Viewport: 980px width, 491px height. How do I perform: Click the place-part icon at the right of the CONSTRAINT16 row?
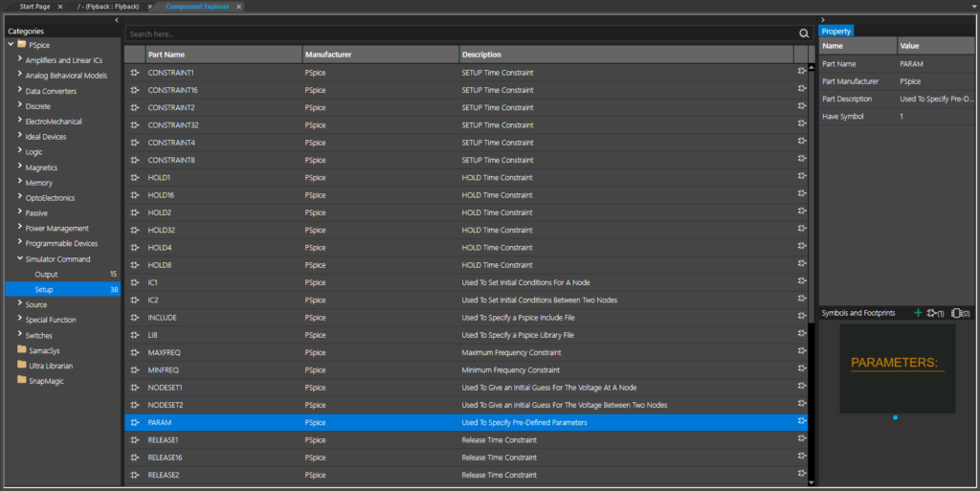click(801, 89)
